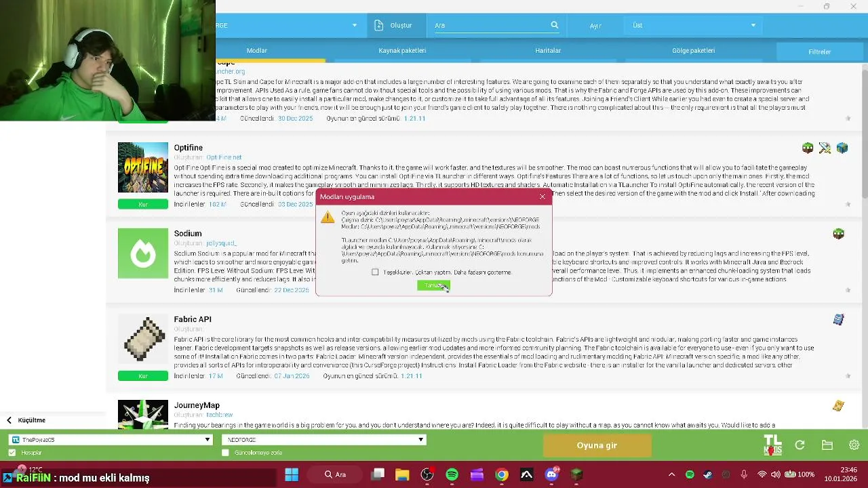Open the JourneyMap thumbnail

143,414
